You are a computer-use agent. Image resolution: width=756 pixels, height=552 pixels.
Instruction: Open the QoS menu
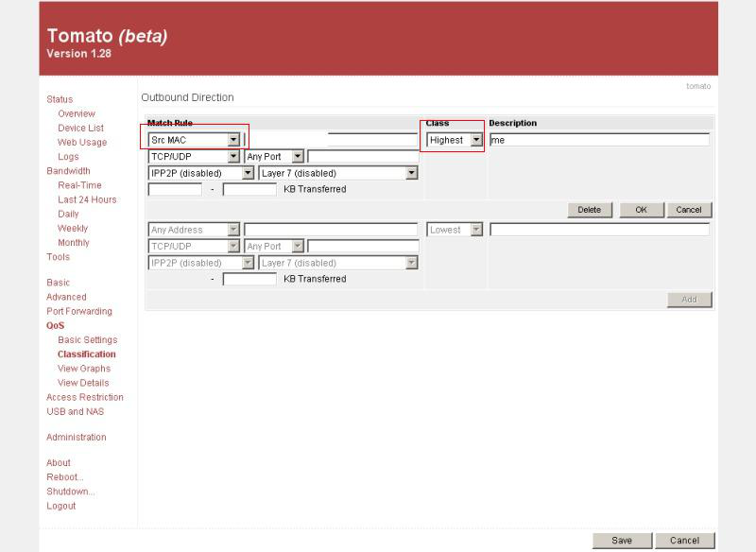(56, 325)
